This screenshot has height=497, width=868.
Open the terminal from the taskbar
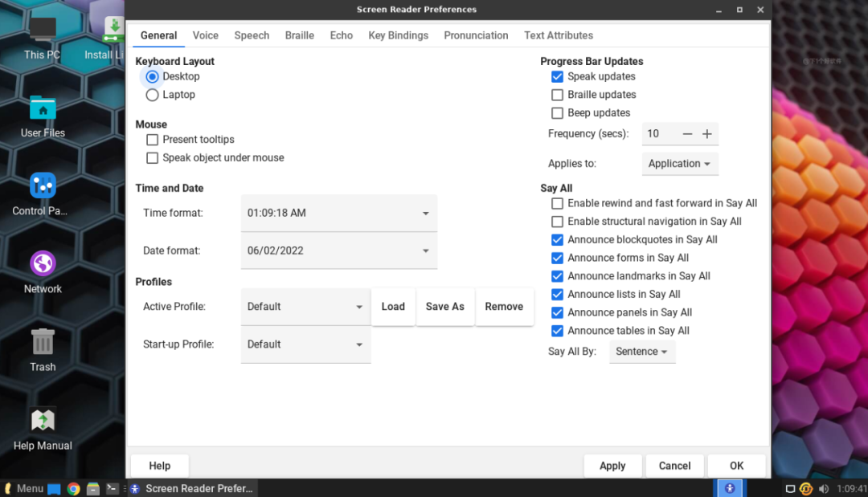(113, 488)
